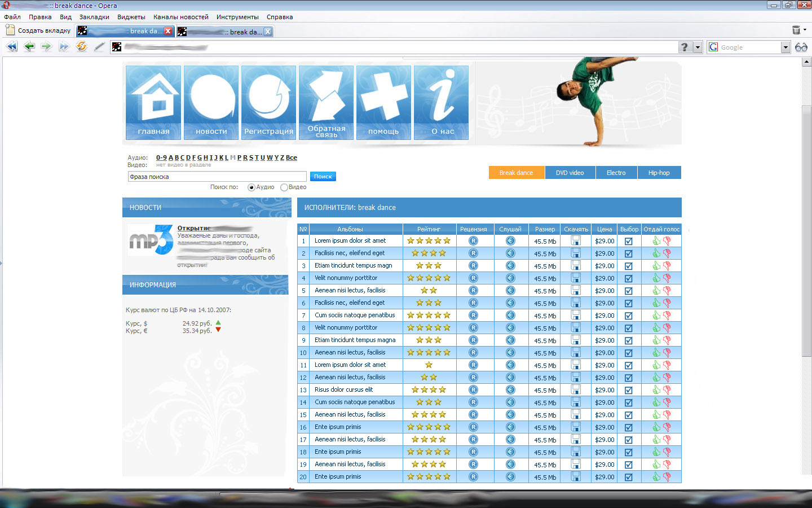Open the address bar dropdown arrow
This screenshot has width=812, height=508.
(698, 47)
